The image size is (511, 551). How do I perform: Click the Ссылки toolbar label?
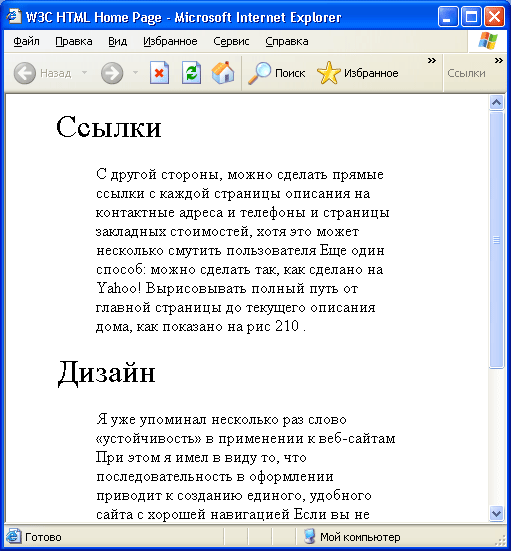tap(466, 73)
